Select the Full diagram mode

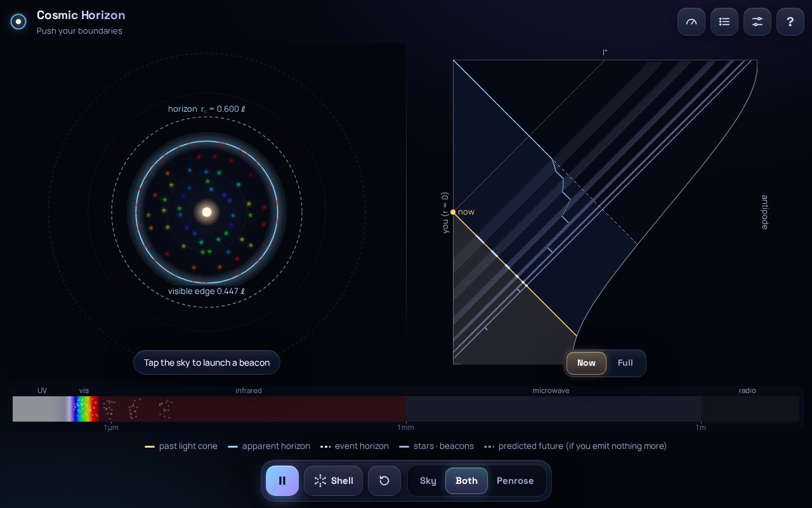coord(625,363)
